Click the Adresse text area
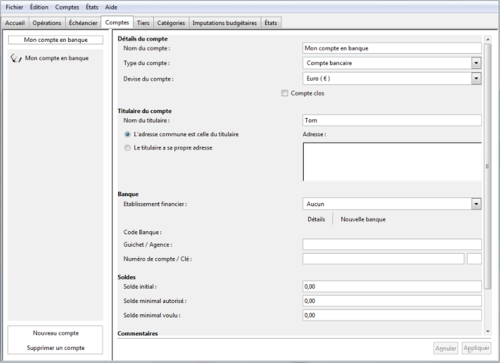This screenshot has width=500, height=363. coord(392,162)
